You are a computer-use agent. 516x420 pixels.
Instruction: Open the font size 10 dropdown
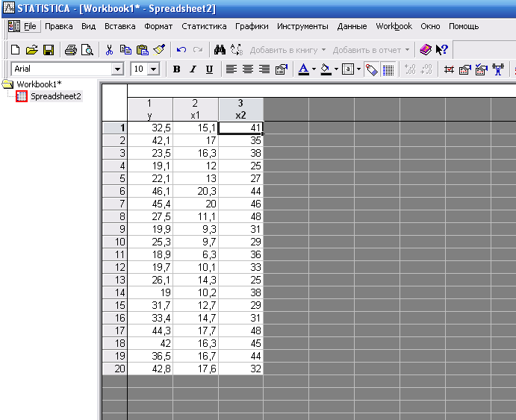pyautogui.click(x=153, y=69)
